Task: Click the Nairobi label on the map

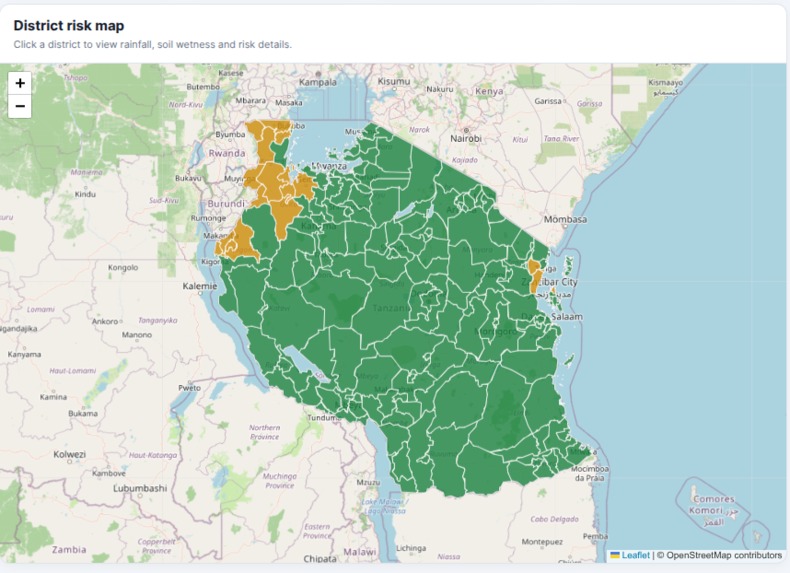Action: (466, 138)
